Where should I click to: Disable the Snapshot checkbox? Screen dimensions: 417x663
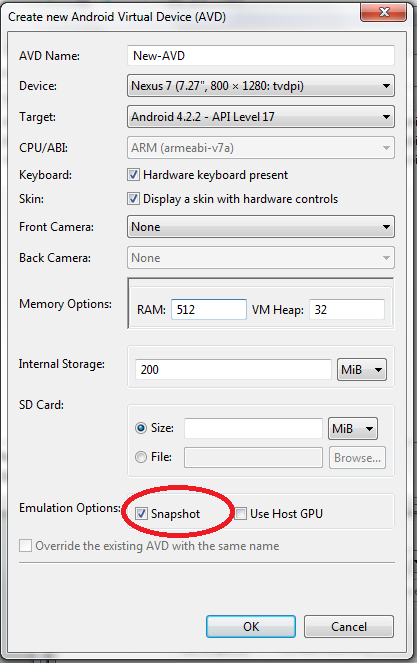[x=141, y=514]
